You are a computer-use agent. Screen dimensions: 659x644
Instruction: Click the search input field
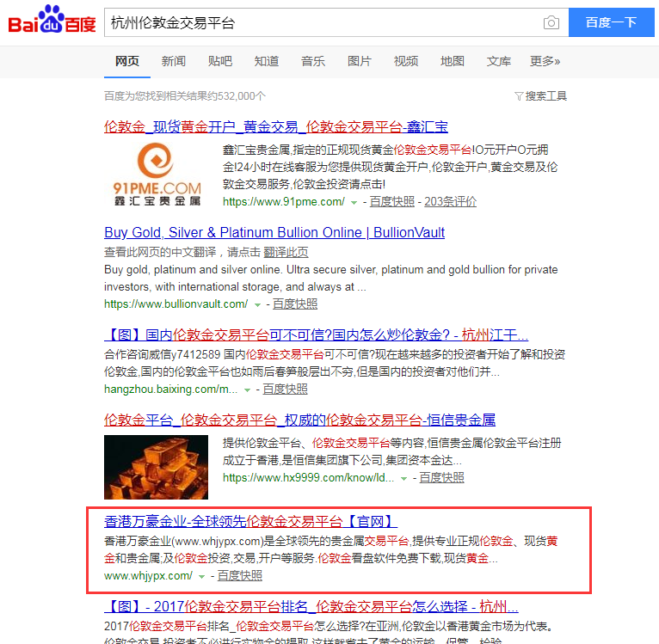323,22
